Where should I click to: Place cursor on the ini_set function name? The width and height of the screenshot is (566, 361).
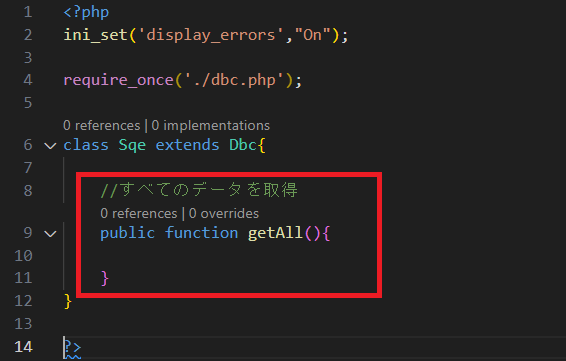(96, 35)
